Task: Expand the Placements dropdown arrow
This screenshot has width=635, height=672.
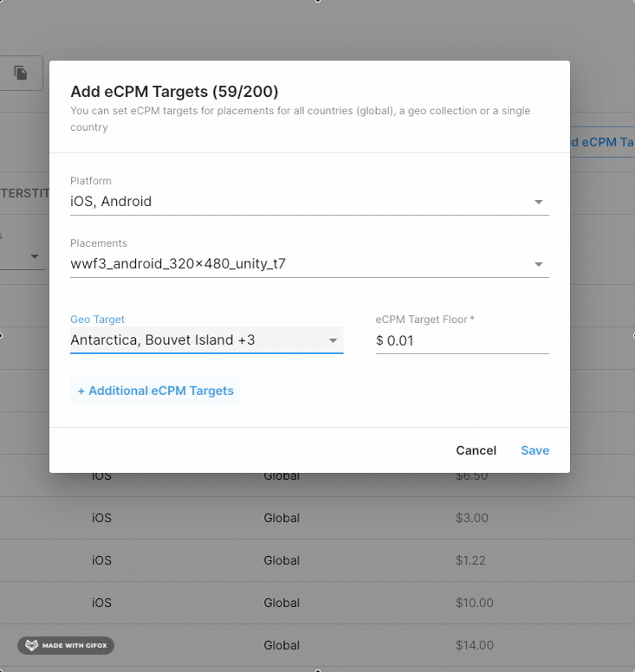Action: click(539, 264)
